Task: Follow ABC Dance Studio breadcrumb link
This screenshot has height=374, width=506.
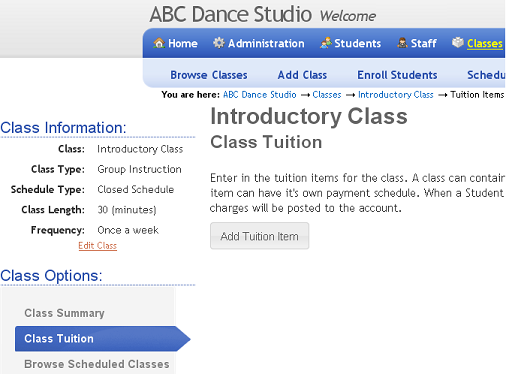Action: [x=259, y=95]
